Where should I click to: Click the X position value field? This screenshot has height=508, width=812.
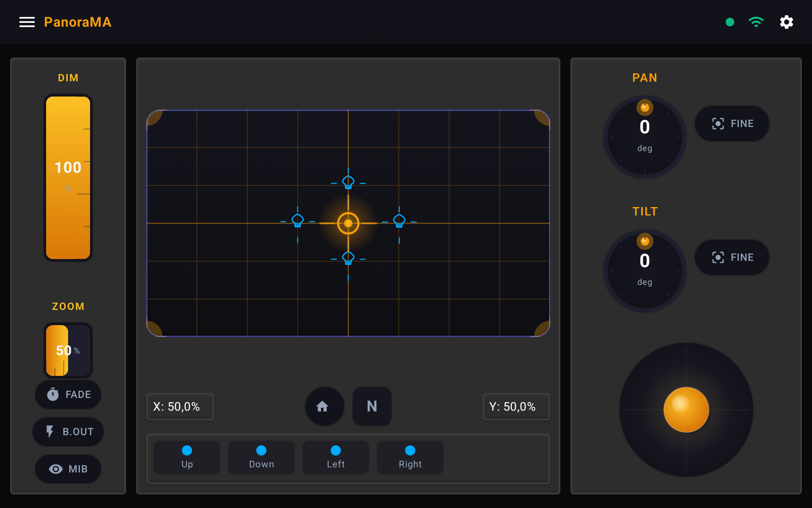[180, 407]
